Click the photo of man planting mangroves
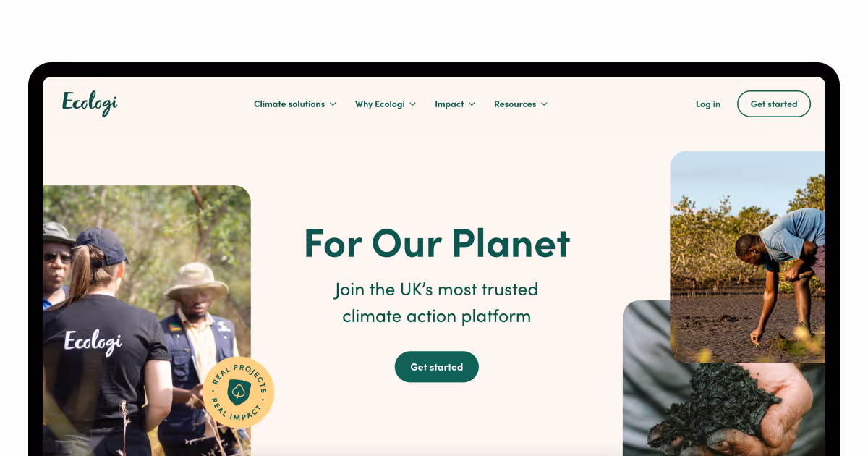868x456 pixels. click(748, 256)
